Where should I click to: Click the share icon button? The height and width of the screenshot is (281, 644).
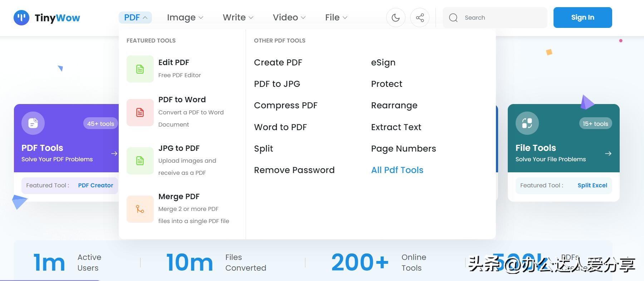click(420, 18)
